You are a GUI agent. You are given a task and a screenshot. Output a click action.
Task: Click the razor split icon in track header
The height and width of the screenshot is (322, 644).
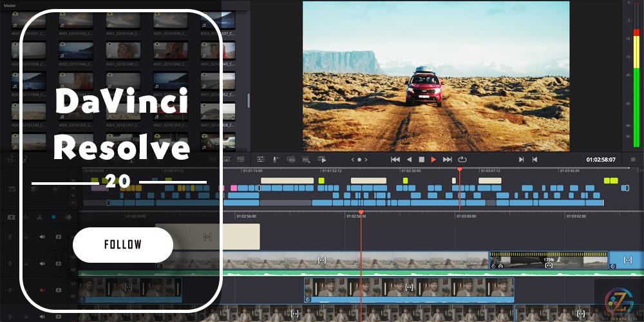click(x=39, y=217)
